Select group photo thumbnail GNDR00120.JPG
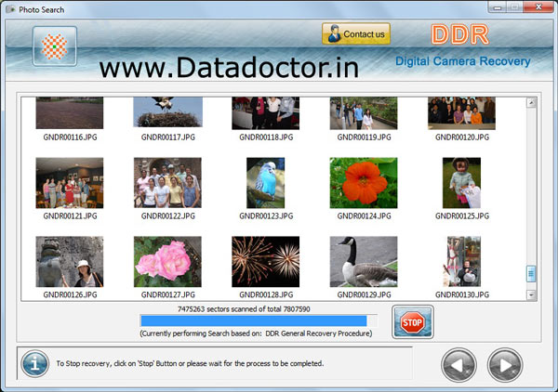This screenshot has height=392, width=558. pos(461,113)
